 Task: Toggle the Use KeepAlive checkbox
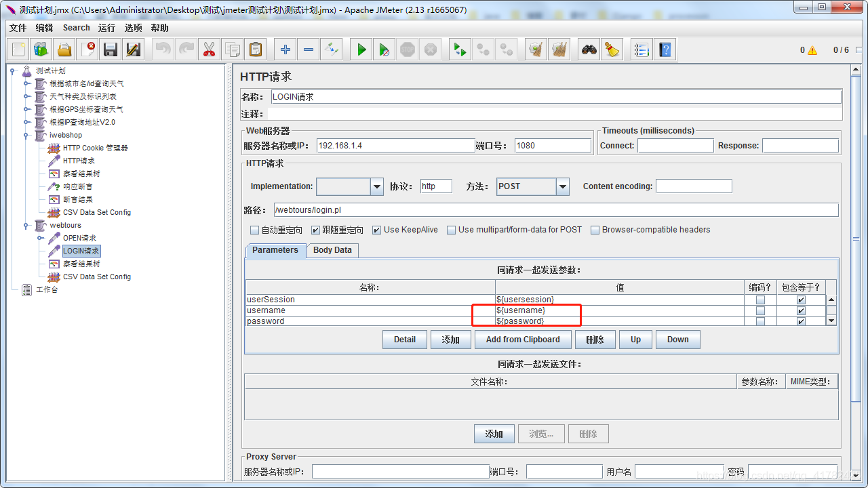click(x=377, y=230)
